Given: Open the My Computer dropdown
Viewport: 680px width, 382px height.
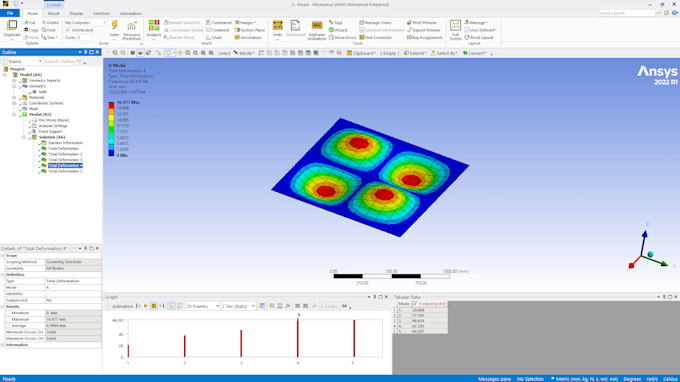Looking at the screenshot, I should coord(85,23).
